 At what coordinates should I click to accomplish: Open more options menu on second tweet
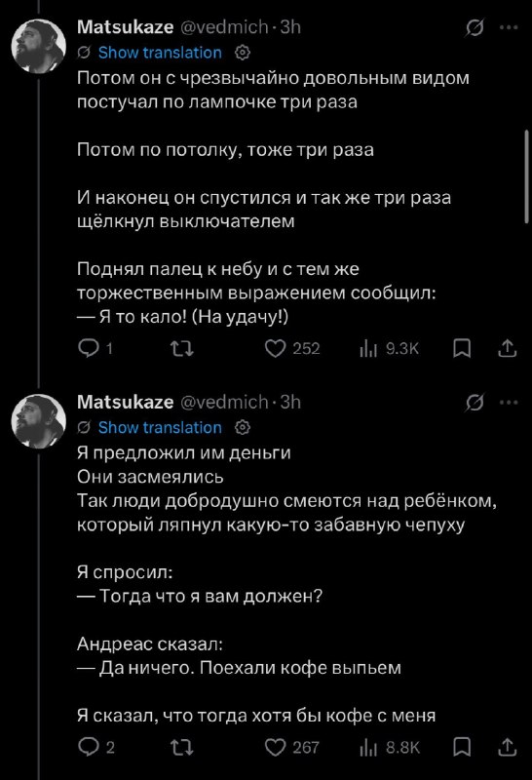click(509, 403)
